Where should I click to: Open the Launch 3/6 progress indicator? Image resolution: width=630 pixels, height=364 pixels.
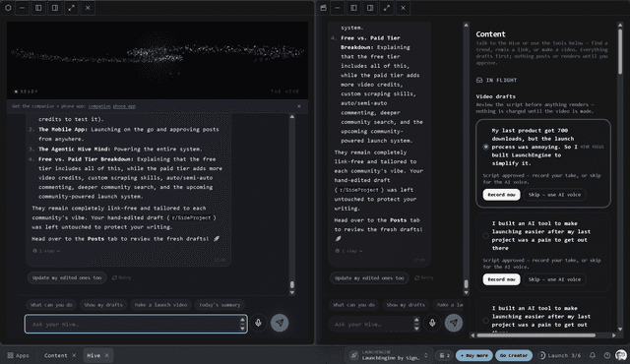click(x=560, y=355)
